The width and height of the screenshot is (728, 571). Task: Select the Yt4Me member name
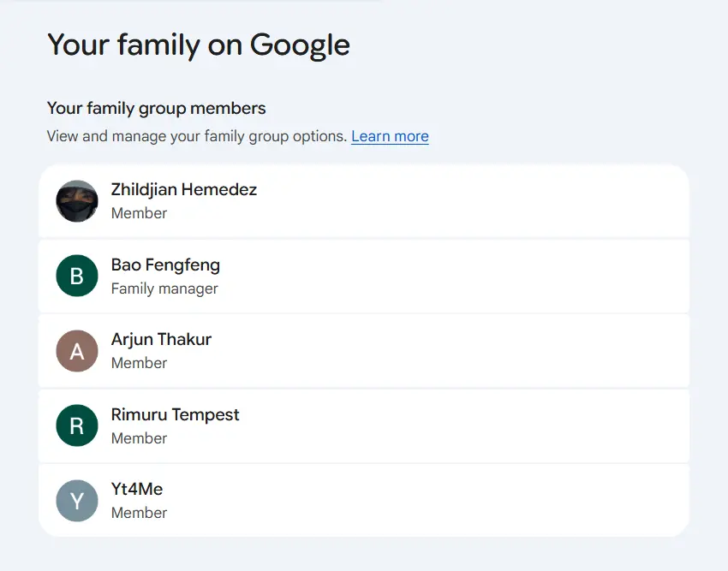pyautogui.click(x=137, y=490)
